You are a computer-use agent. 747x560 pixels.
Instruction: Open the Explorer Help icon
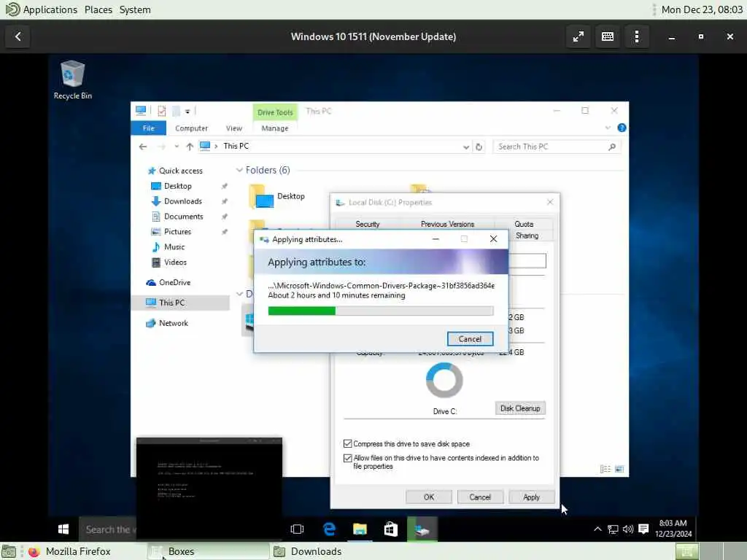pos(622,128)
